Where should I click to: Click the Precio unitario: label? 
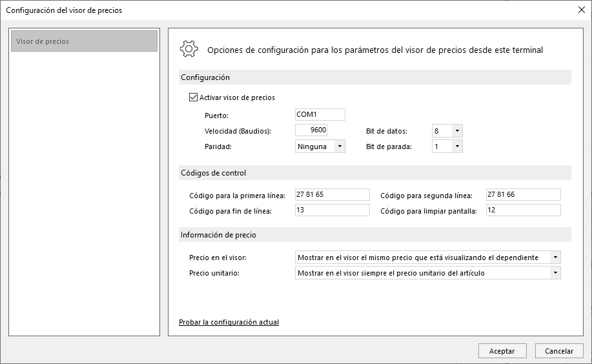214,273
